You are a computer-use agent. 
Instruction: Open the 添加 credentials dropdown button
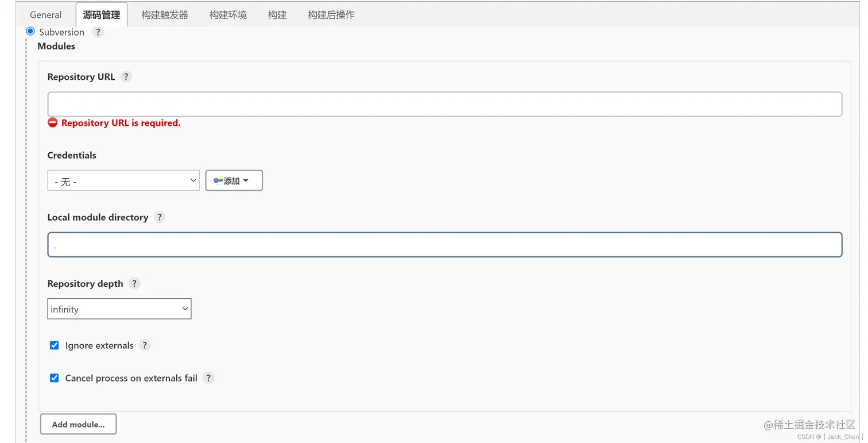point(234,180)
